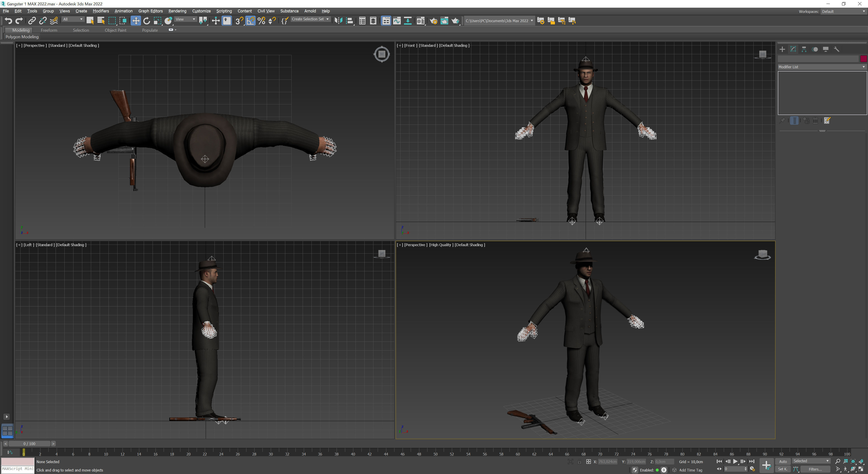868x474 pixels.
Task: Activate the Select and Rotate tool
Action: tap(146, 21)
